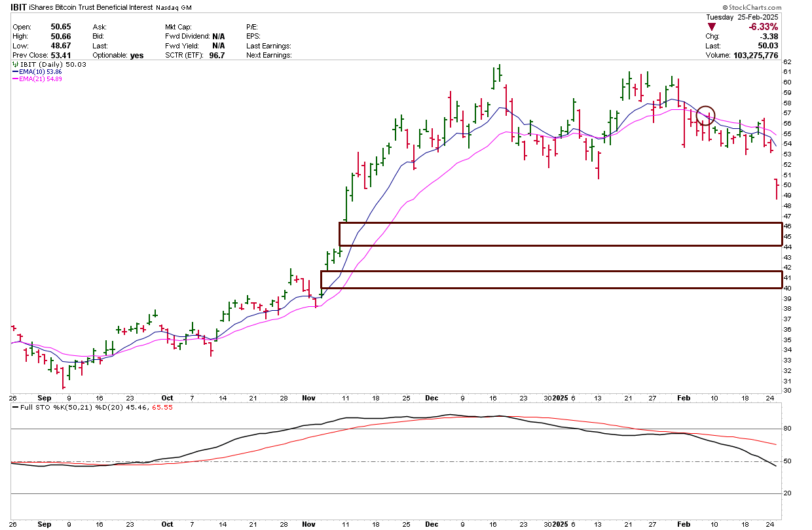Click the IBIT ticker symbol in title
This screenshot has width=812, height=530.
[18, 7]
